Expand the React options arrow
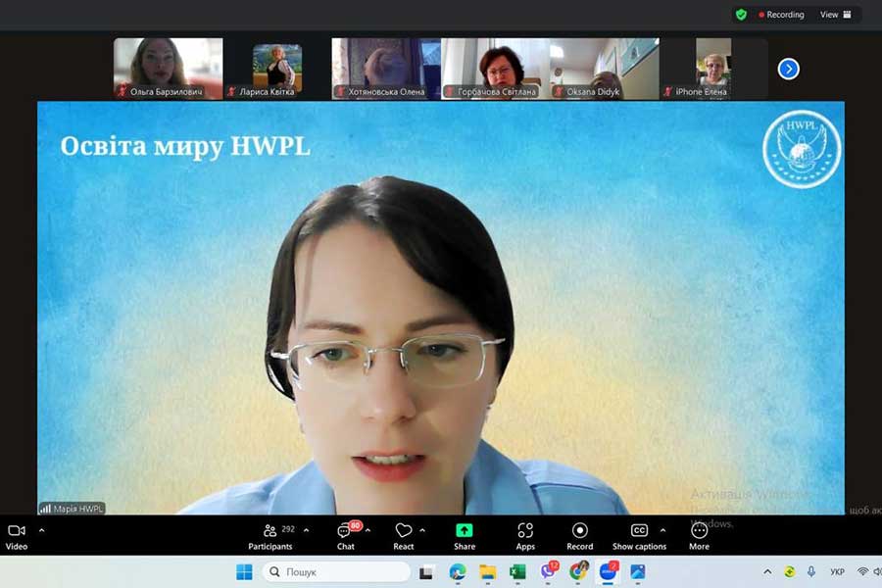 click(422, 530)
